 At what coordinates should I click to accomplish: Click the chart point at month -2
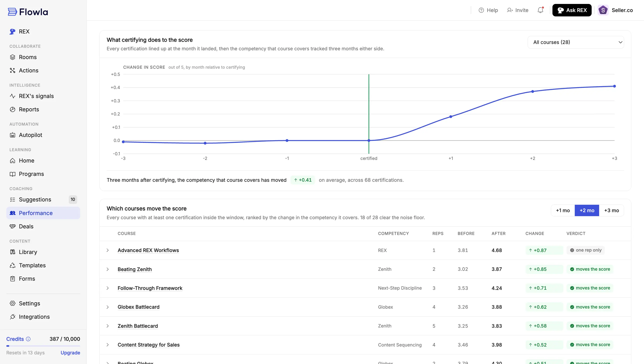tap(205, 143)
